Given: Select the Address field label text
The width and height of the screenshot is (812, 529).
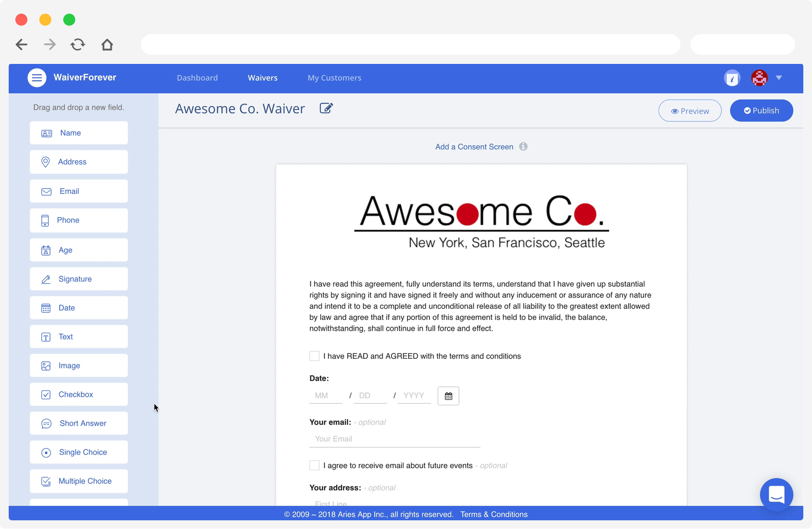Looking at the screenshot, I should point(72,162).
